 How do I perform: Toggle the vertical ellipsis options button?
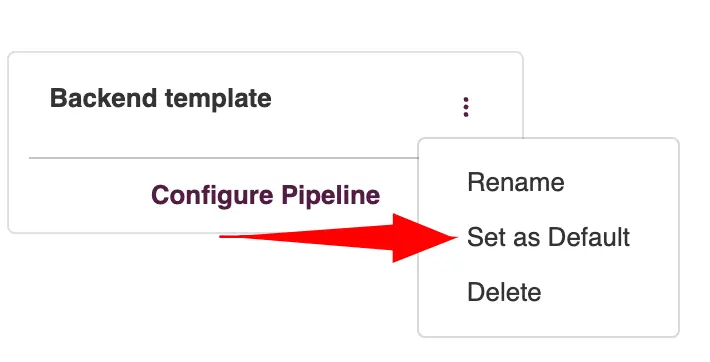pos(466,107)
